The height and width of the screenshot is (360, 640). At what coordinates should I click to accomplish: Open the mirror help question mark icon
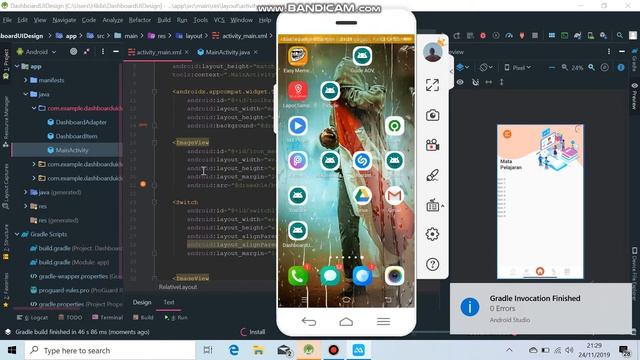432,264
